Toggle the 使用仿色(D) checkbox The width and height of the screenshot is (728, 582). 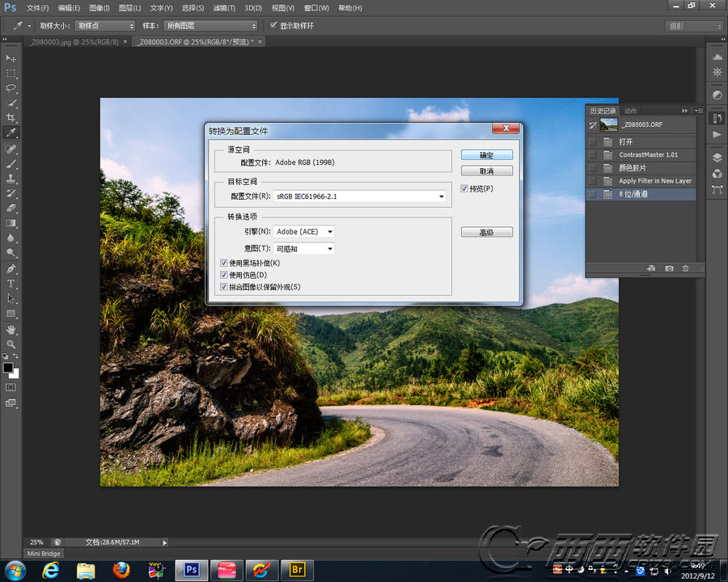(x=224, y=275)
